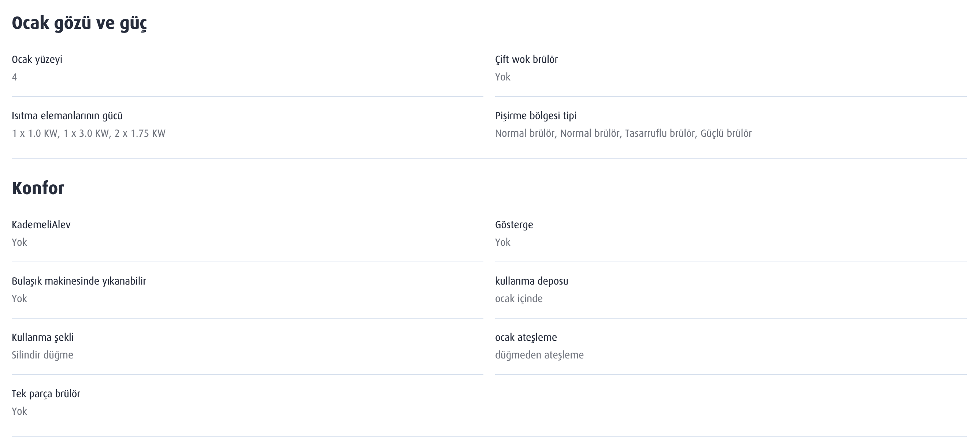Select the 'Çift wok brülör' label
This screenshot has width=980, height=447.
(526, 60)
